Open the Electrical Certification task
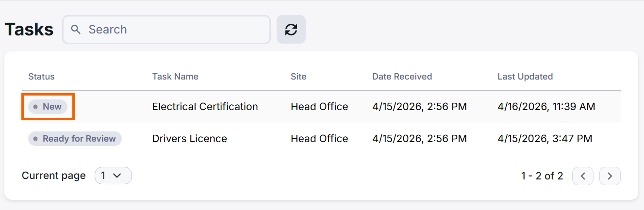Image resolution: width=644 pixels, height=210 pixels. point(205,107)
